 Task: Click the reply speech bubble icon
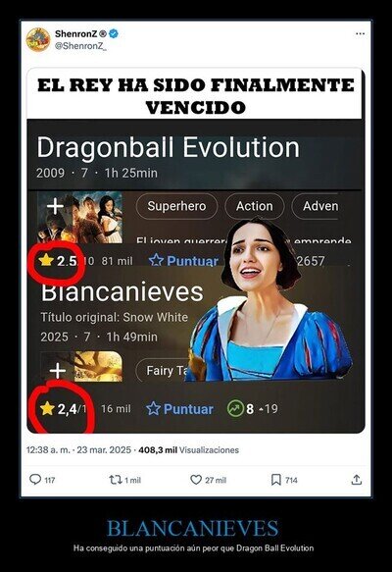(x=35, y=480)
